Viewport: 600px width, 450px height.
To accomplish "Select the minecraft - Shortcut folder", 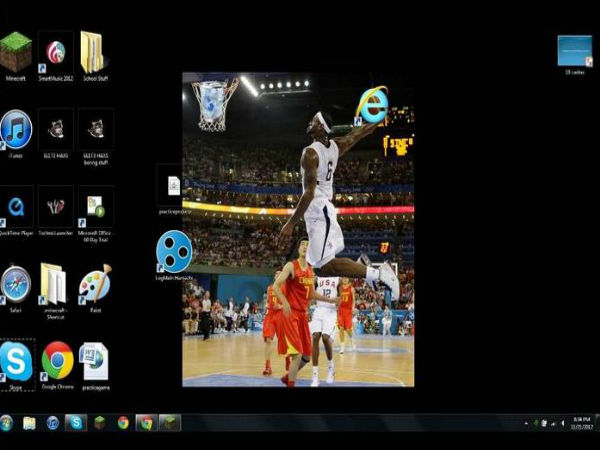I will (54, 283).
